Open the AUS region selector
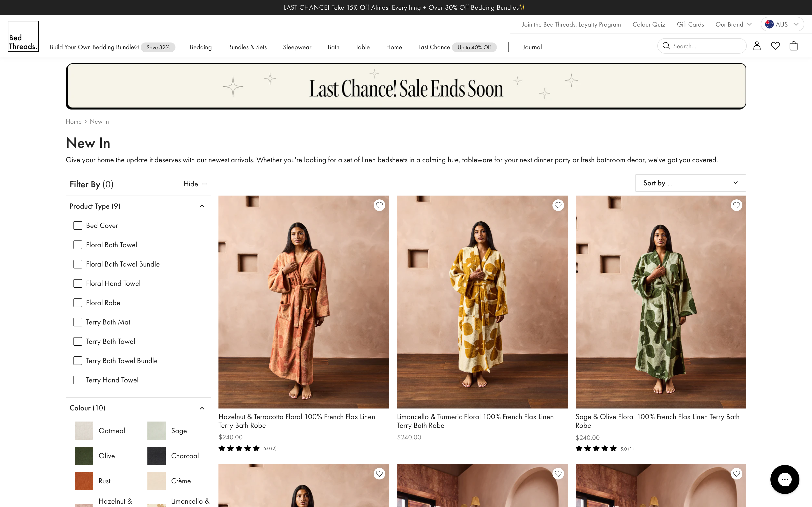Screen dimensions: 812x507 782,24
